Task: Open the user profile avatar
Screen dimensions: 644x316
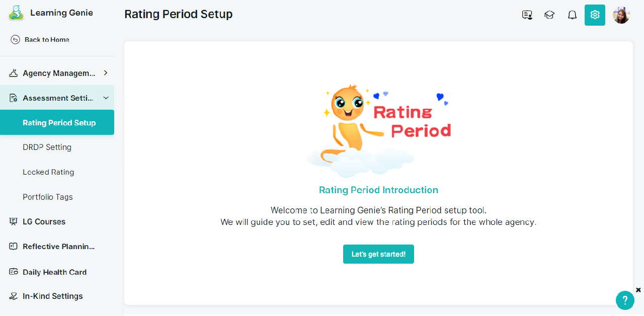Action: pos(621,15)
